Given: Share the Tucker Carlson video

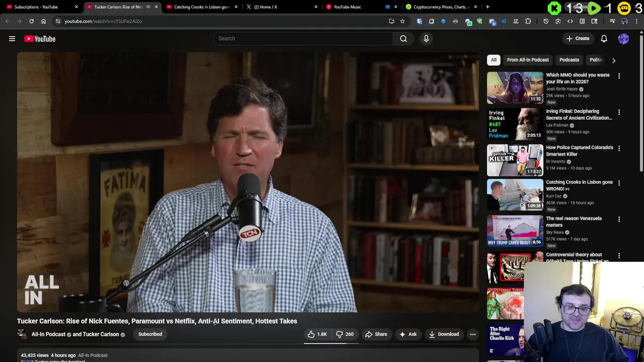Looking at the screenshot, I should (376, 334).
